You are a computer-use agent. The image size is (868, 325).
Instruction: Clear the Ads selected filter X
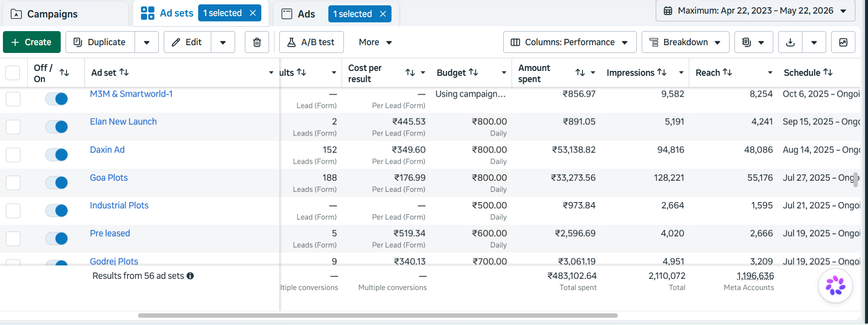[x=383, y=14]
